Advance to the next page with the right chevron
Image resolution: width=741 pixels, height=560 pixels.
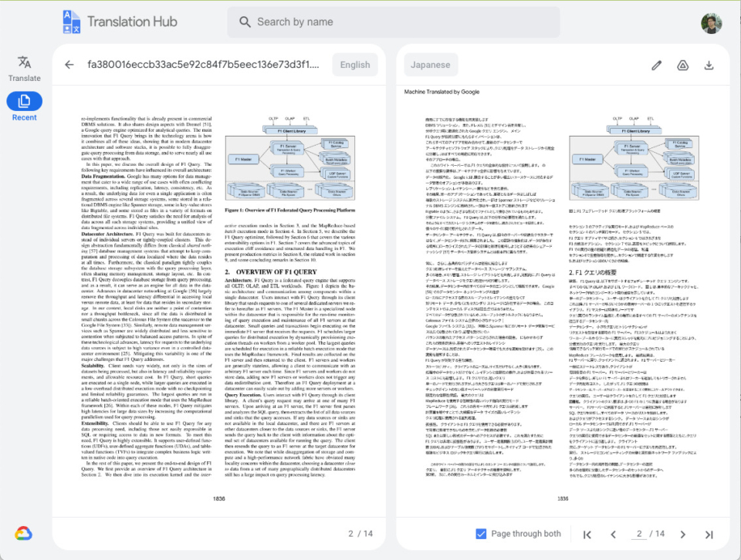(683, 533)
